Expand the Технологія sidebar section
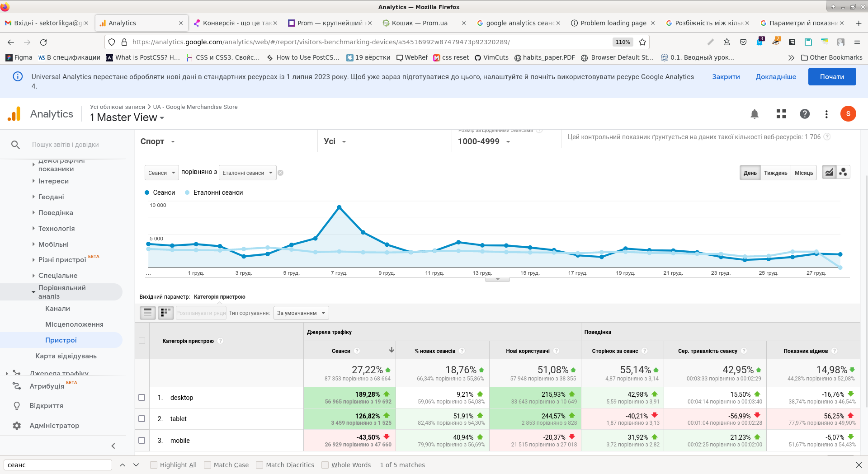This screenshot has height=474, width=868. click(56, 229)
